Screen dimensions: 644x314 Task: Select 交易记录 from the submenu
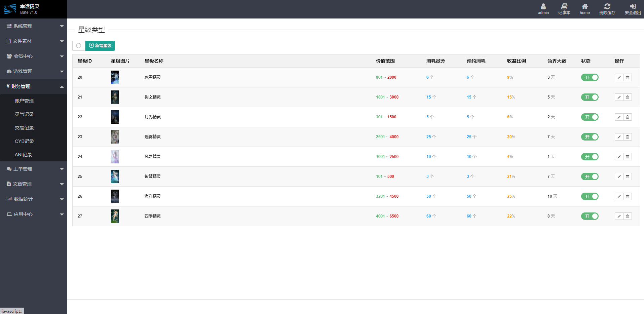(x=24, y=128)
